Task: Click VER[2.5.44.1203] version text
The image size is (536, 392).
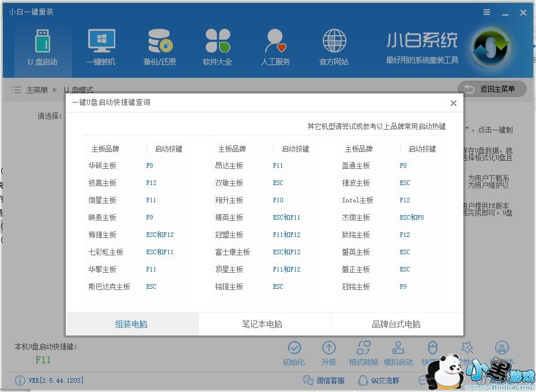Action: point(56,380)
